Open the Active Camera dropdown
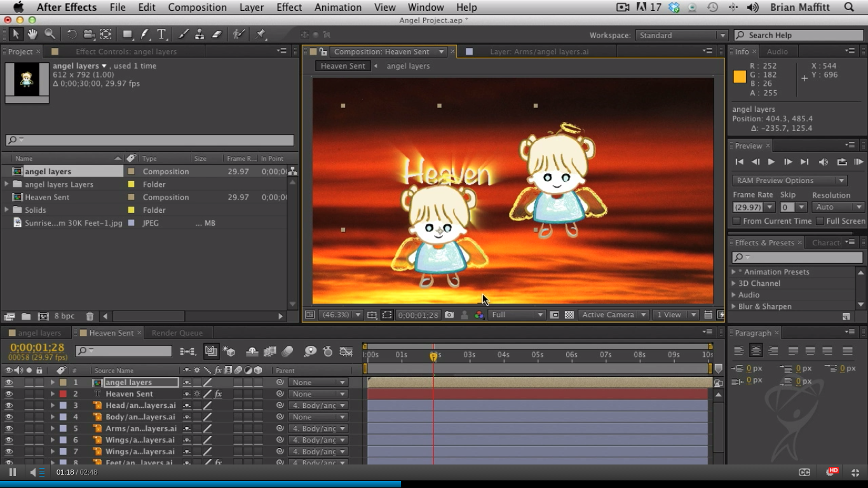This screenshot has height=488, width=868. pos(613,315)
